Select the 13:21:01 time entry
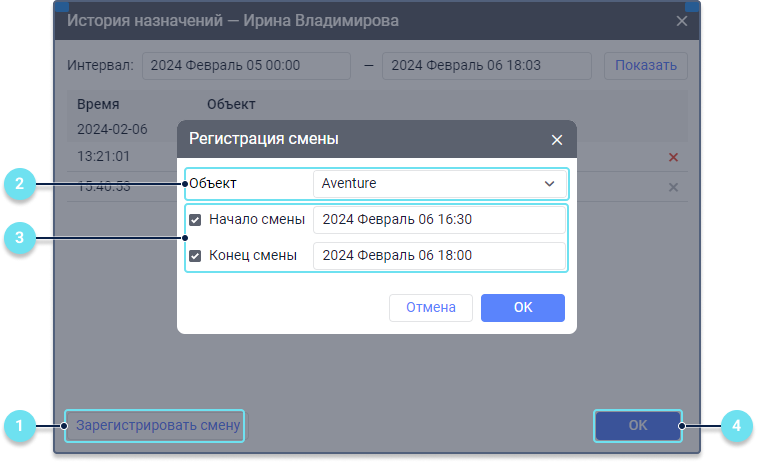The width and height of the screenshot is (757, 462). 103,156
